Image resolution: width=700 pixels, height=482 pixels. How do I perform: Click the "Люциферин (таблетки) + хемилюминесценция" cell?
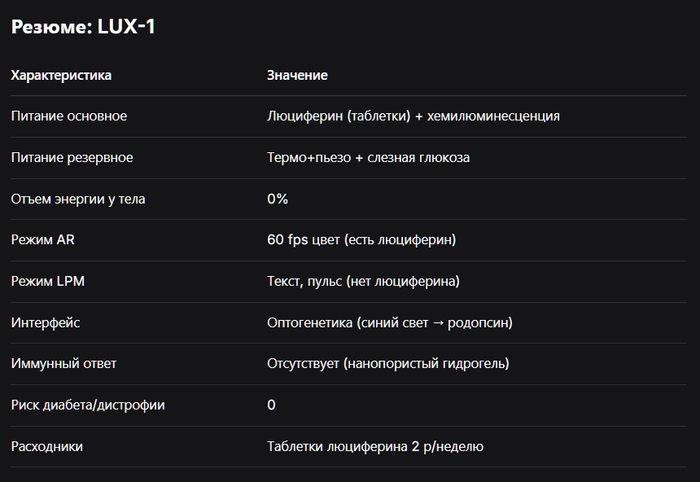413,116
